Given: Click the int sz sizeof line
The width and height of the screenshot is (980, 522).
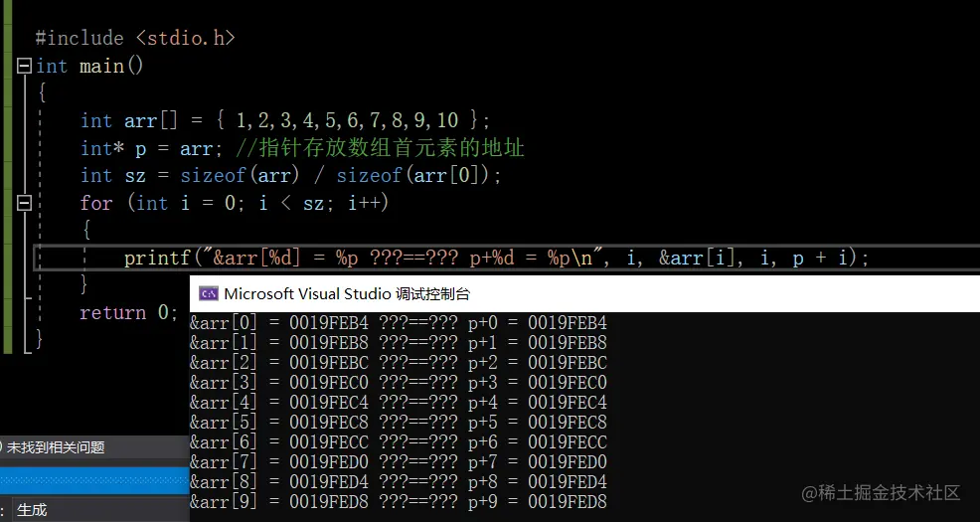Looking at the screenshot, I should [x=290, y=176].
